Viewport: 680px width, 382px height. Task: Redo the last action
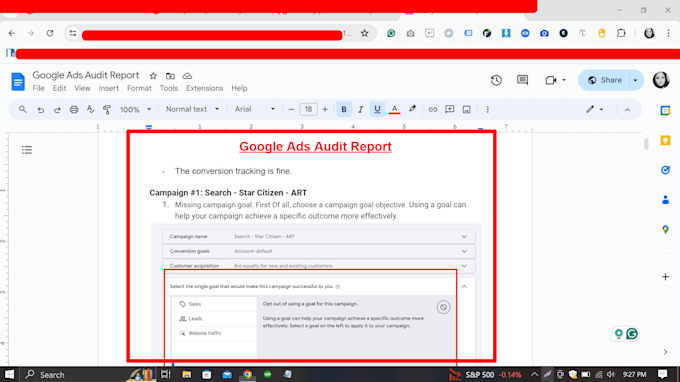click(x=57, y=110)
